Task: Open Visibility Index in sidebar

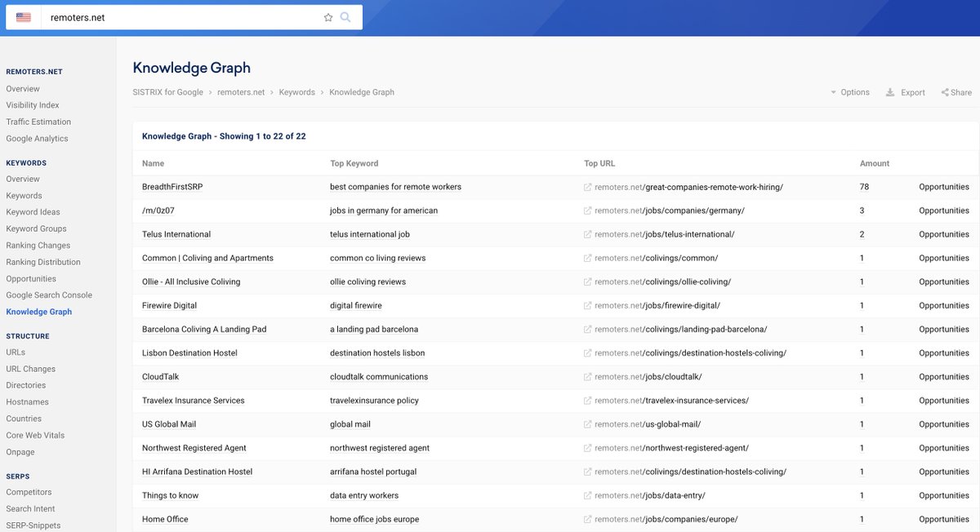Action: point(33,105)
